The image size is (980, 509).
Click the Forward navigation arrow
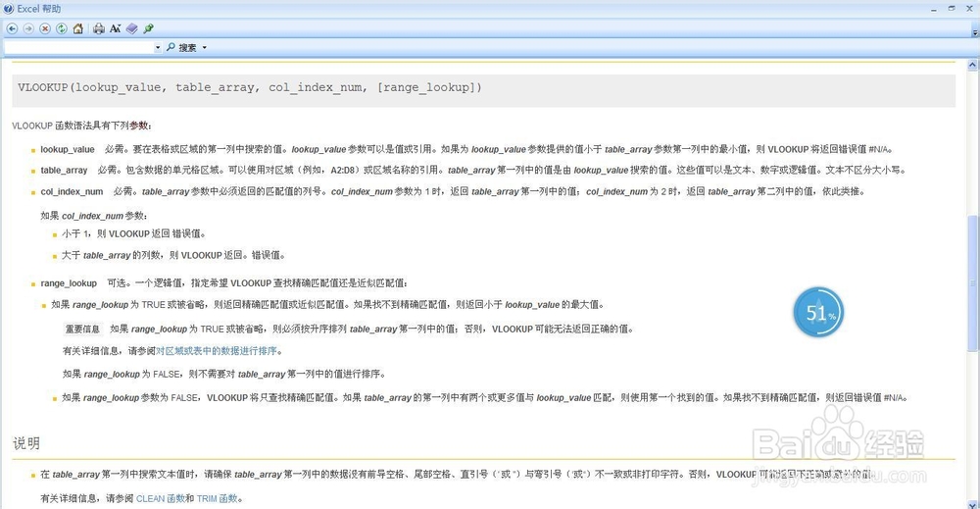[x=28, y=28]
